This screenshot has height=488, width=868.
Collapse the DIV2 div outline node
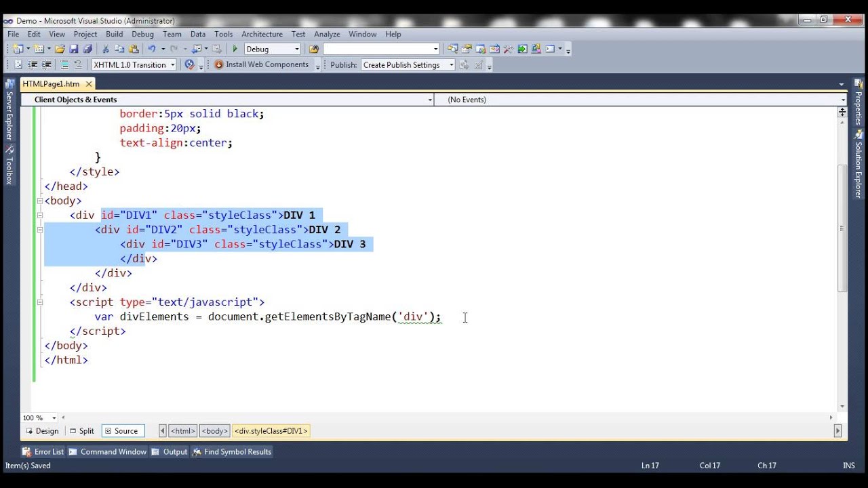39,230
